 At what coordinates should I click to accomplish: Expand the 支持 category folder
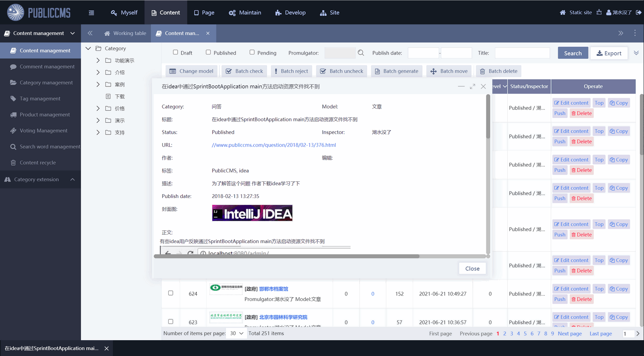(x=98, y=132)
